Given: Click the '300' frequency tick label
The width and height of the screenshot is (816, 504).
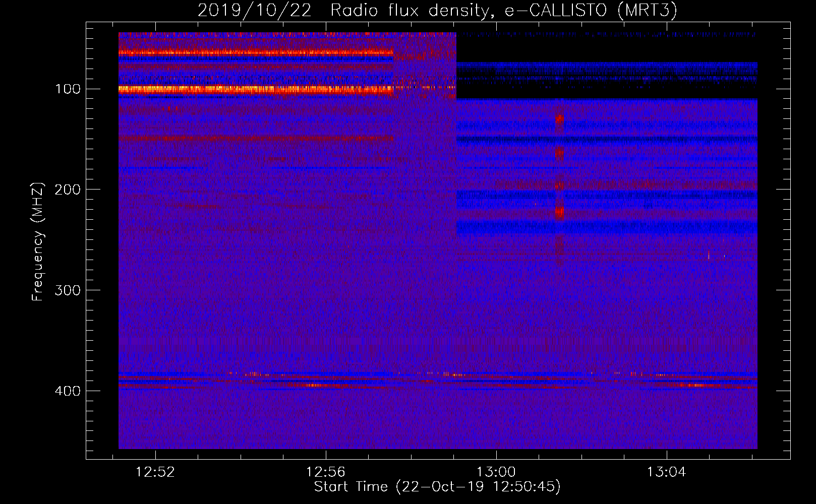Looking at the screenshot, I should click(x=68, y=290).
